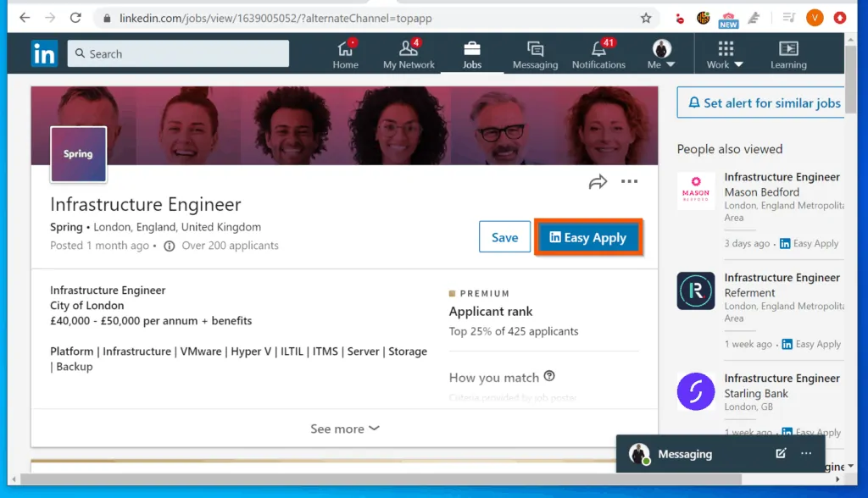Click inside the LinkedIn search field
This screenshot has width=868, height=498.
pyautogui.click(x=178, y=53)
